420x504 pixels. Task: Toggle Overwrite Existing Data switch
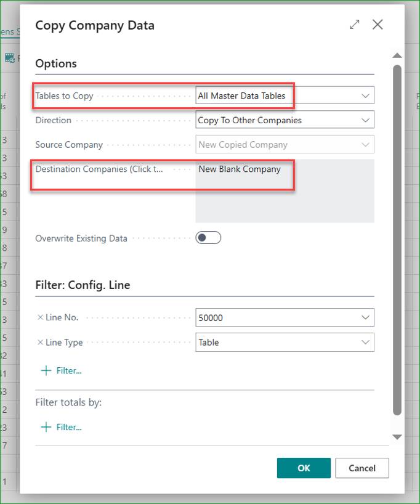click(208, 238)
